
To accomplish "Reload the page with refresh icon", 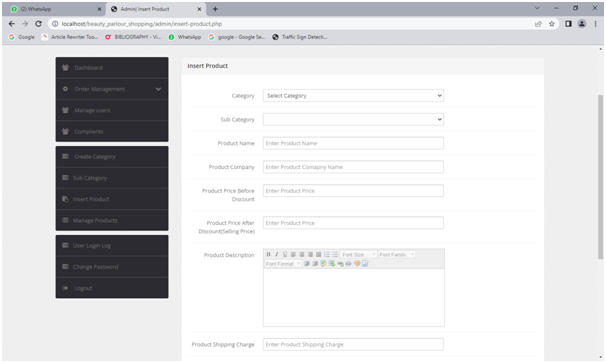I will (x=38, y=24).
